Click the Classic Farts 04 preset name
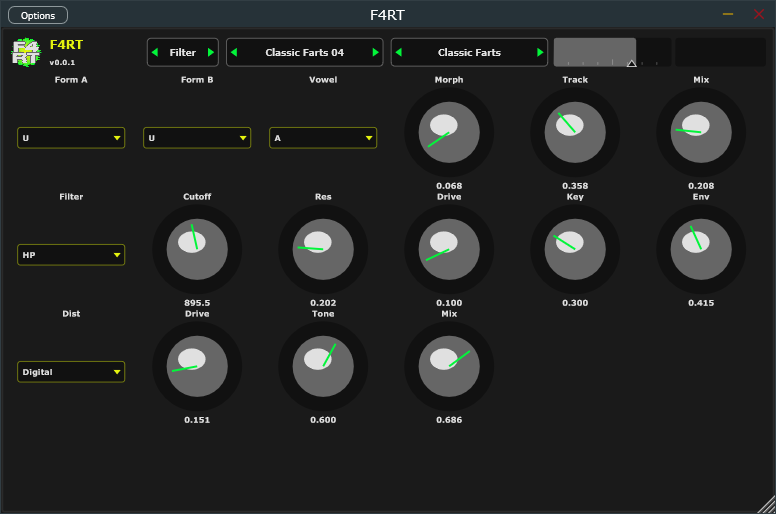 [x=304, y=52]
